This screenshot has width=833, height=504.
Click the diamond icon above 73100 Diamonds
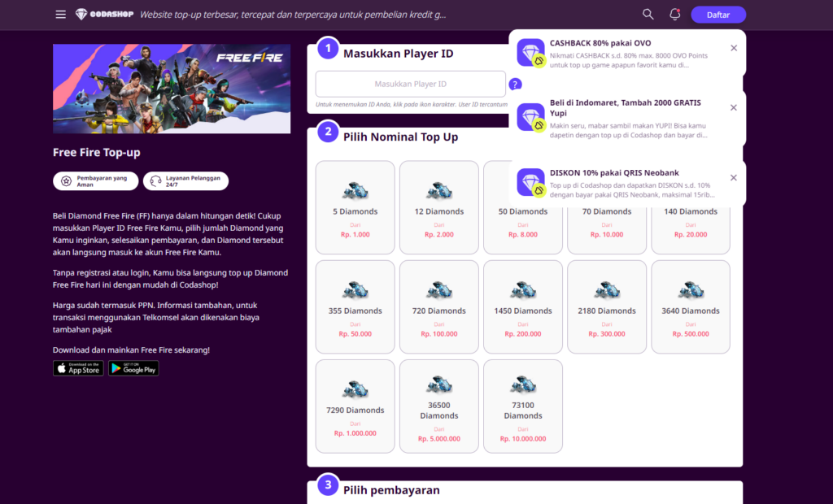[x=523, y=385]
